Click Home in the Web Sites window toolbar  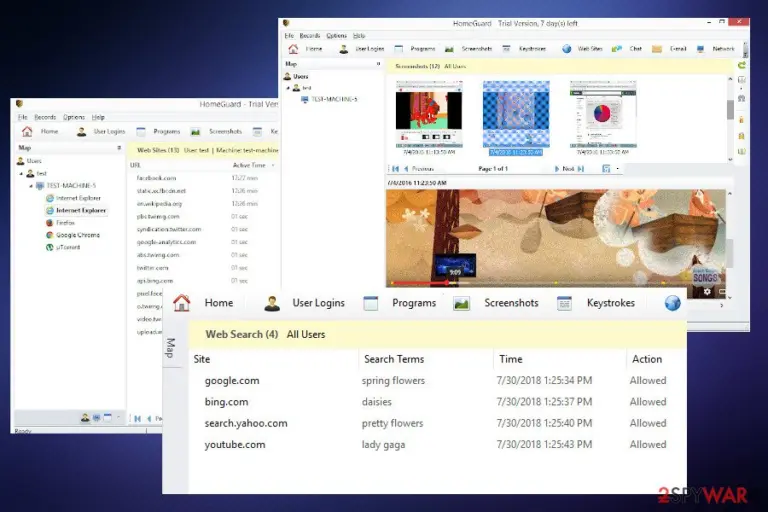coord(40,131)
